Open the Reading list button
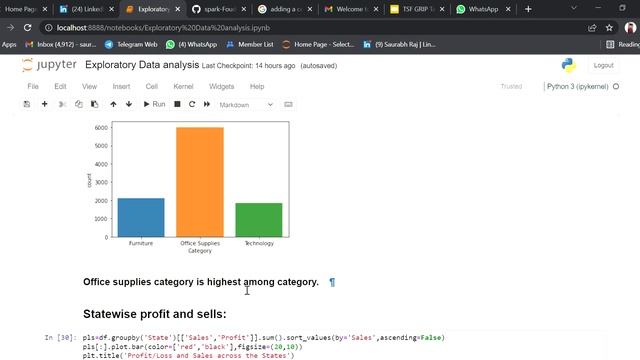 pyautogui.click(x=623, y=44)
